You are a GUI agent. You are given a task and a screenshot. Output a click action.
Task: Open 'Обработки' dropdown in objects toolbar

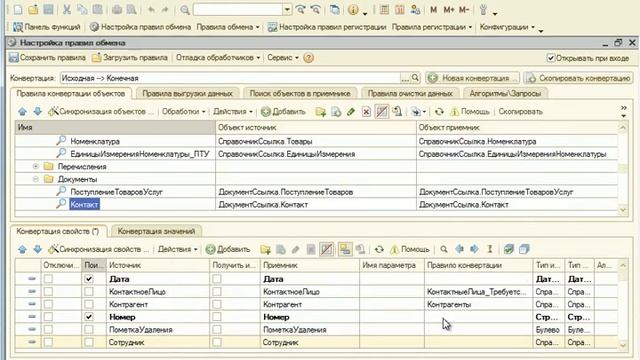183,111
